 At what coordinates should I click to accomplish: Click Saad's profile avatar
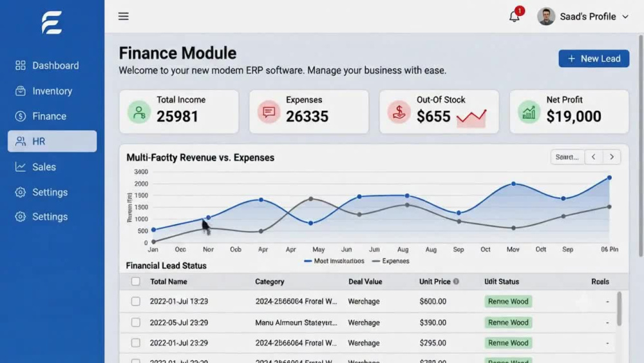pyautogui.click(x=546, y=17)
